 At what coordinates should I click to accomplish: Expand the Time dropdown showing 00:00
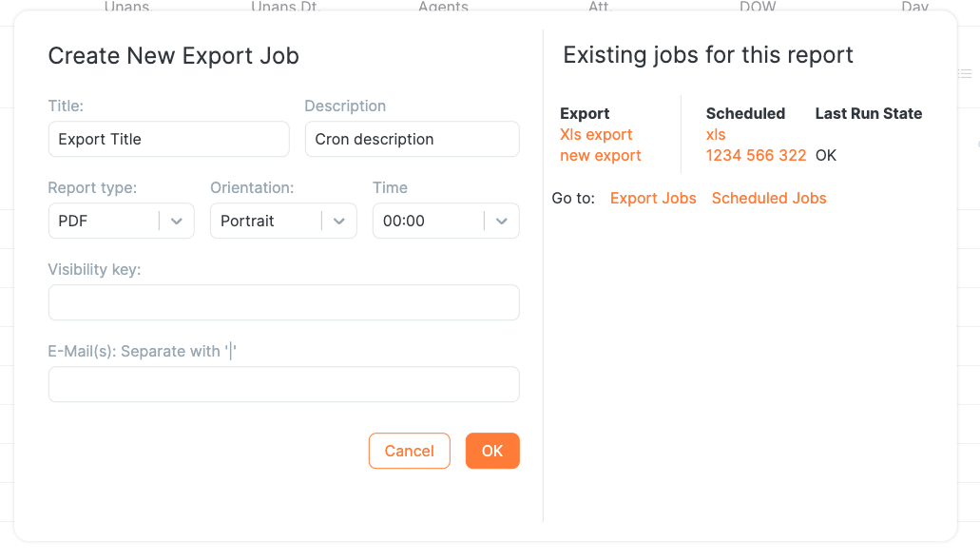(501, 221)
